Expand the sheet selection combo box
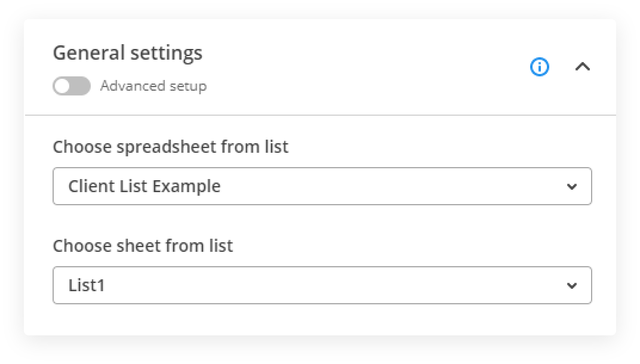This screenshot has width=640, height=364. coord(322,285)
